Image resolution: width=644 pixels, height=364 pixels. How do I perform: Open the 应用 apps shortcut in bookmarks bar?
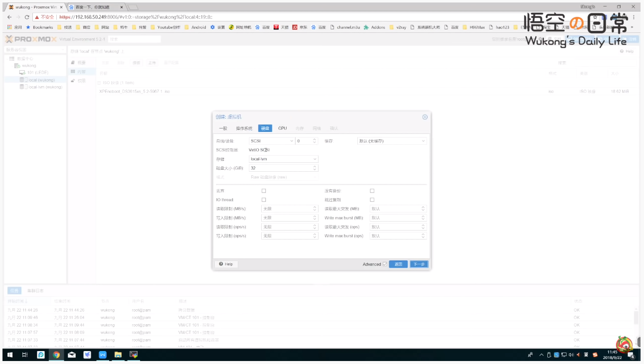14,27
